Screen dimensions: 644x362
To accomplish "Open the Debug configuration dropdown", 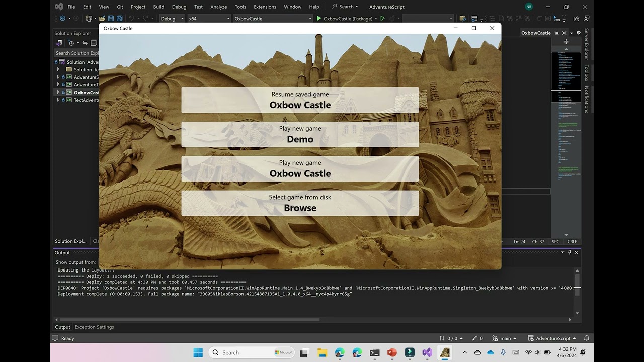I will click(172, 18).
